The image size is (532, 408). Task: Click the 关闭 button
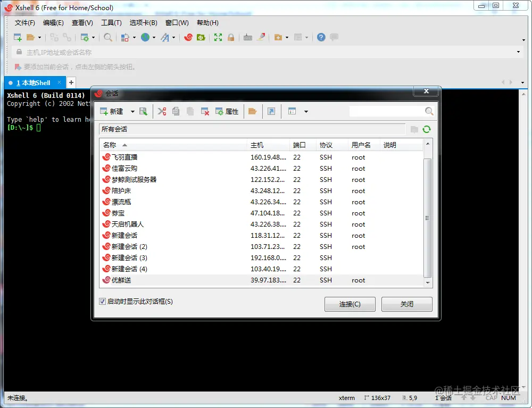pos(407,304)
